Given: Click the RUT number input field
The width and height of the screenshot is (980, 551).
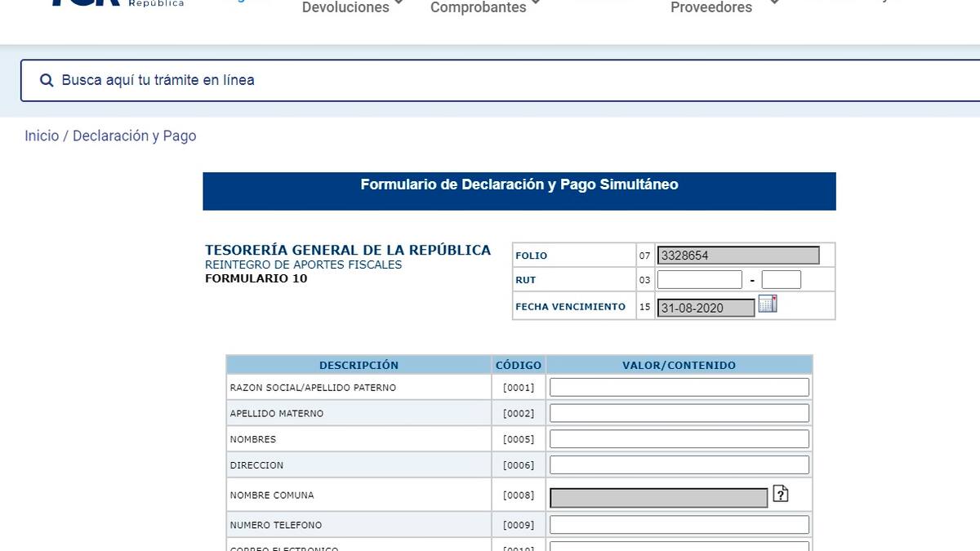Looking at the screenshot, I should pyautogui.click(x=700, y=280).
